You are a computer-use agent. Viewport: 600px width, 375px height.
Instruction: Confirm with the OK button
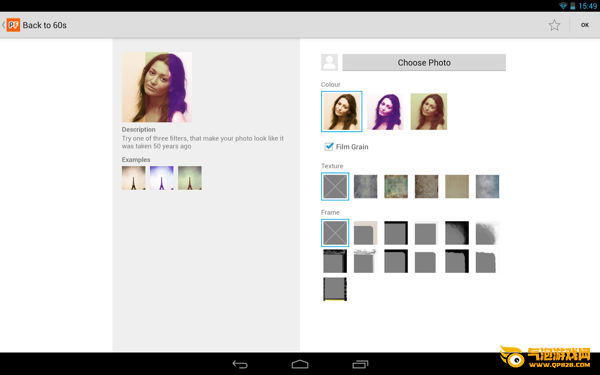[585, 25]
